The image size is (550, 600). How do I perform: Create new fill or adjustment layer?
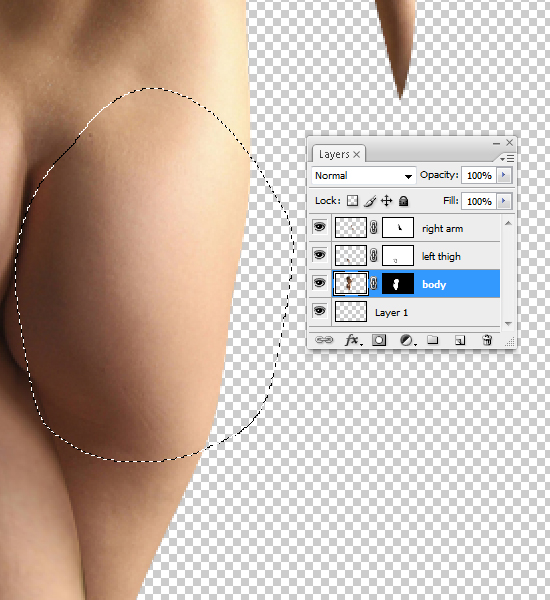click(x=407, y=340)
